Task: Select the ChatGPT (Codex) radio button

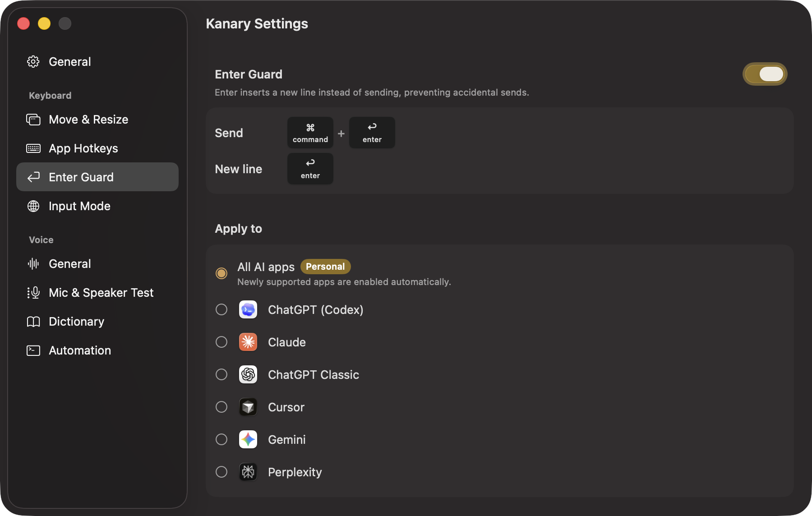Action: 221,309
